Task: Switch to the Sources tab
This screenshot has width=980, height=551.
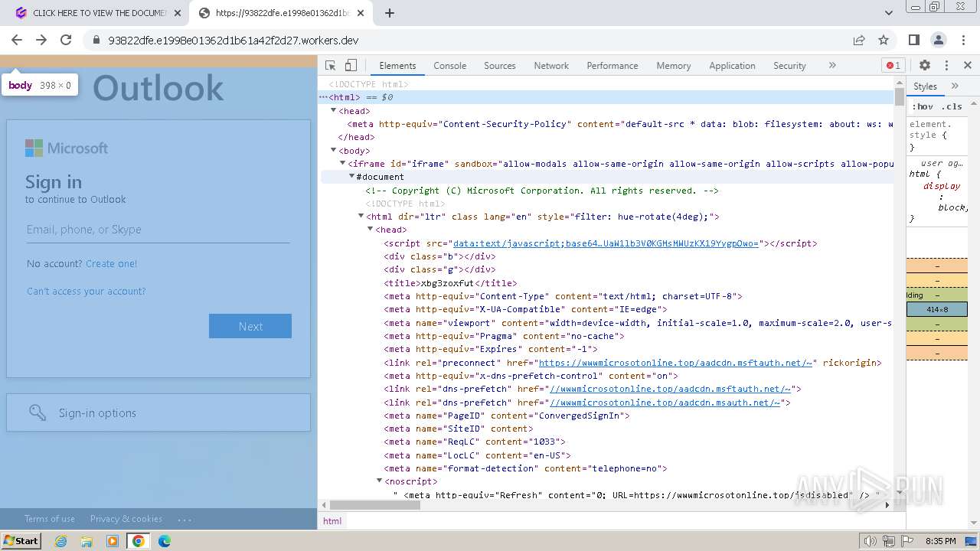Action: click(499, 66)
